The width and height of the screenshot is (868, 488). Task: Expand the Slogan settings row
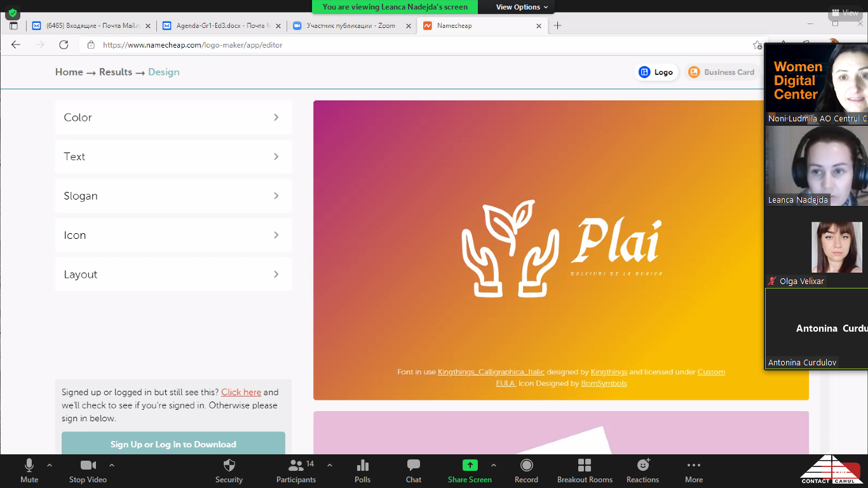click(x=173, y=196)
